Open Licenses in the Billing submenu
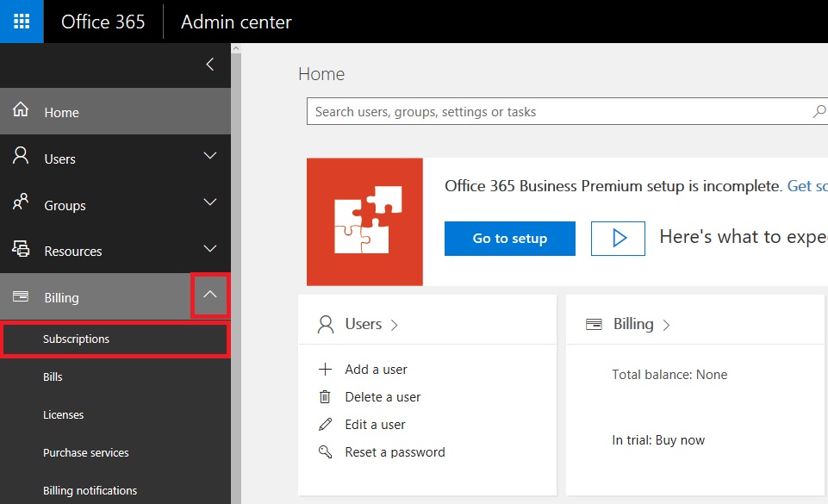 [x=64, y=415]
